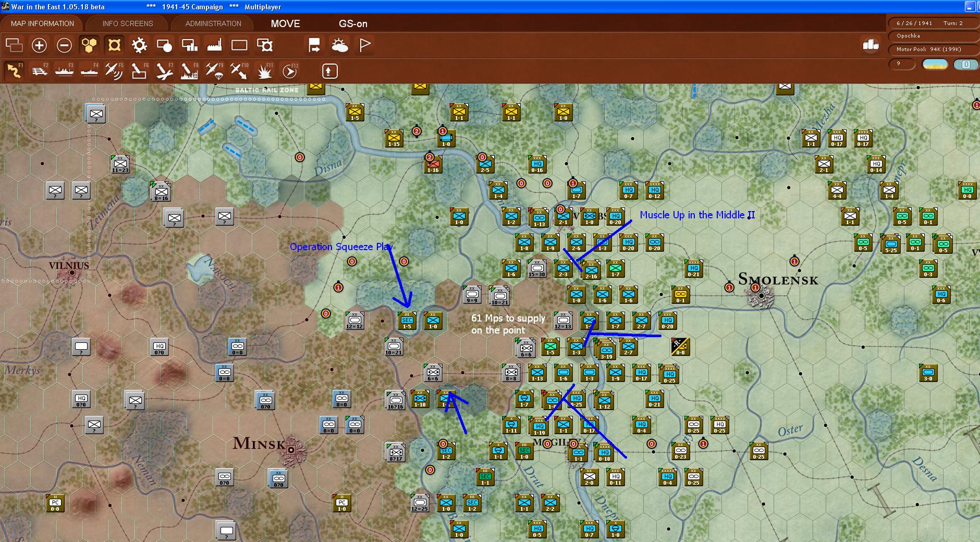Select the 5-25 Soviet unit

pyautogui.click(x=890, y=244)
